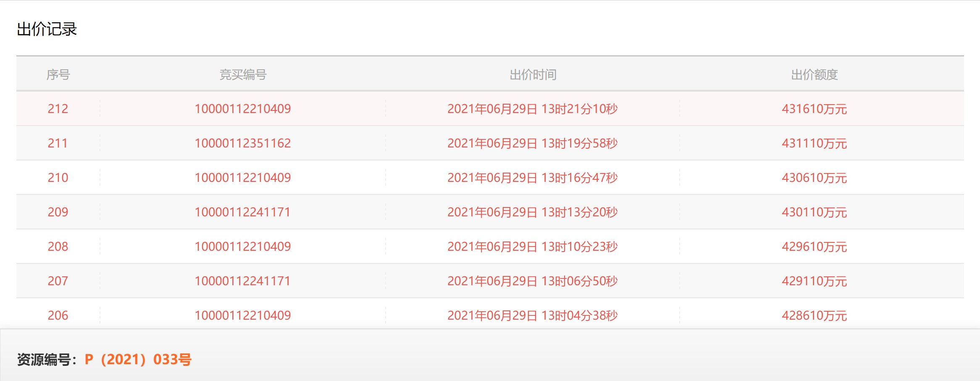Select row number 210

tap(58, 178)
